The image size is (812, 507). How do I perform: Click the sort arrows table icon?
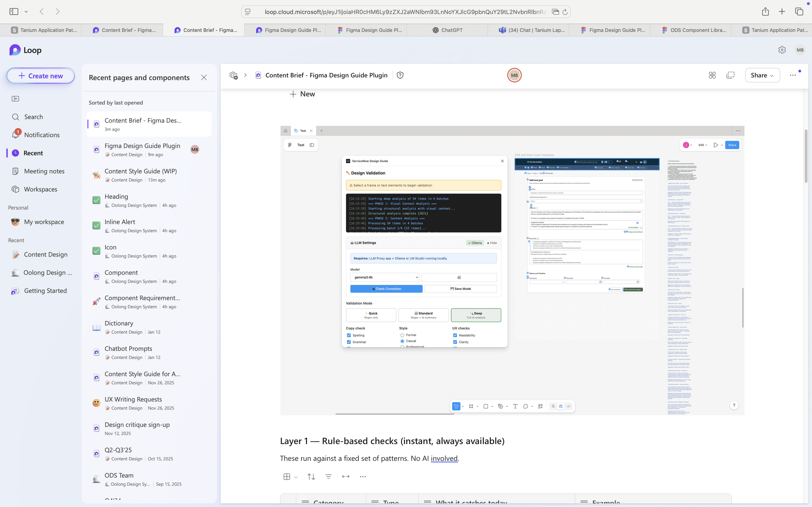311,476
